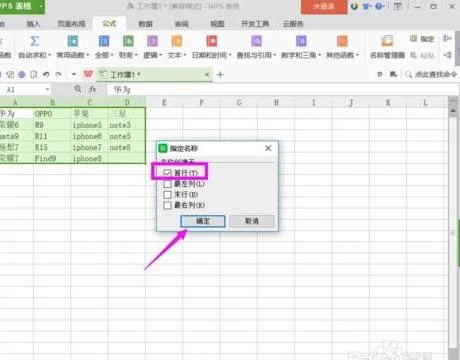
Task: Click the 逻辑 logical functions icon
Action: click(152, 41)
